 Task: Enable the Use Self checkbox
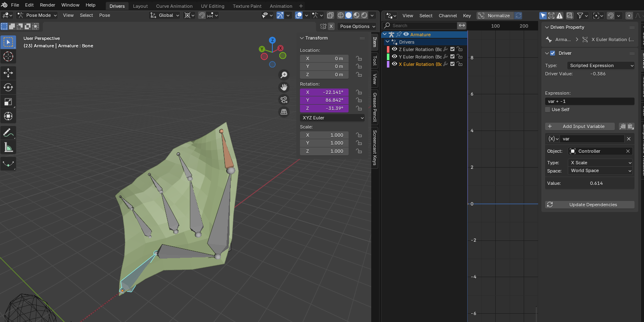[x=548, y=110]
